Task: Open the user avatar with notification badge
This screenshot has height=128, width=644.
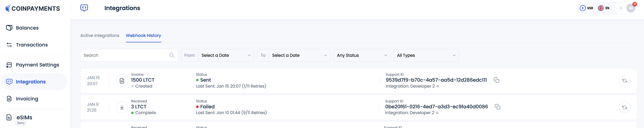Action: 630,8
